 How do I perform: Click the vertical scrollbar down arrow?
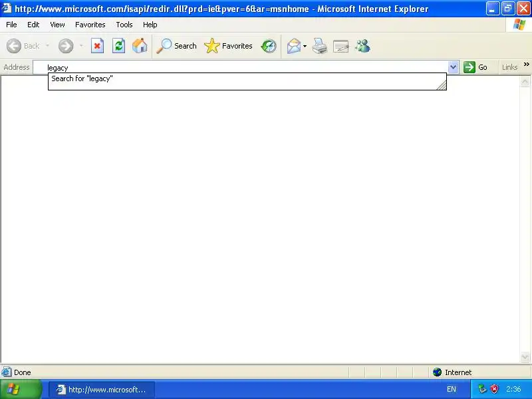pos(525,356)
